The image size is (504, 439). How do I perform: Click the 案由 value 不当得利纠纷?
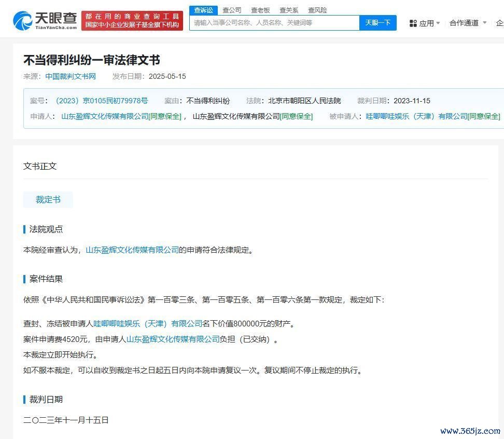point(208,101)
